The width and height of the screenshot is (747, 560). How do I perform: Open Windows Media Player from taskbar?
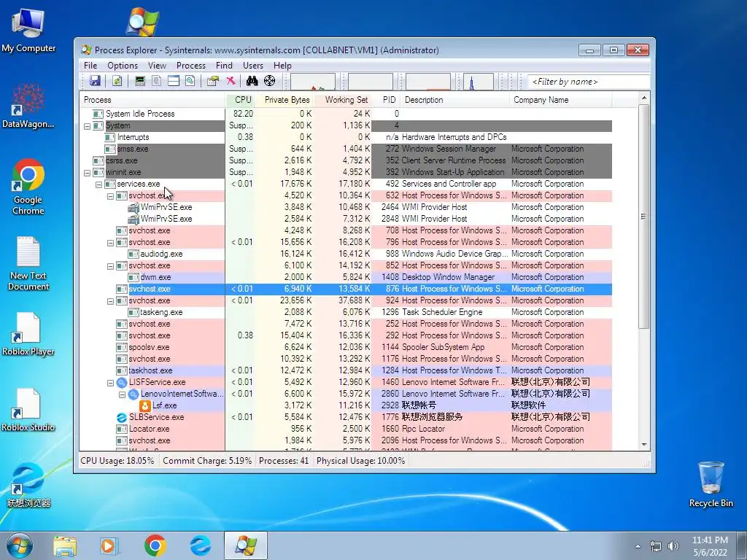point(109,545)
